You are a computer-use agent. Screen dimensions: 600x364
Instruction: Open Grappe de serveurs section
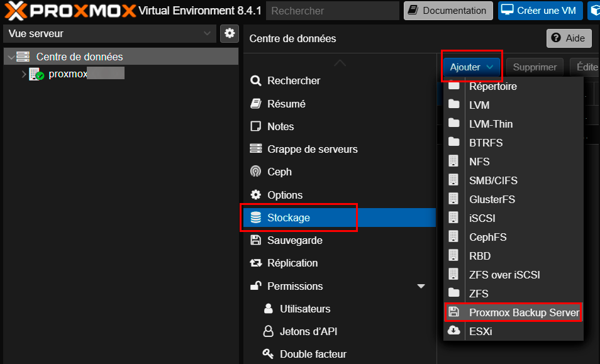point(340,149)
